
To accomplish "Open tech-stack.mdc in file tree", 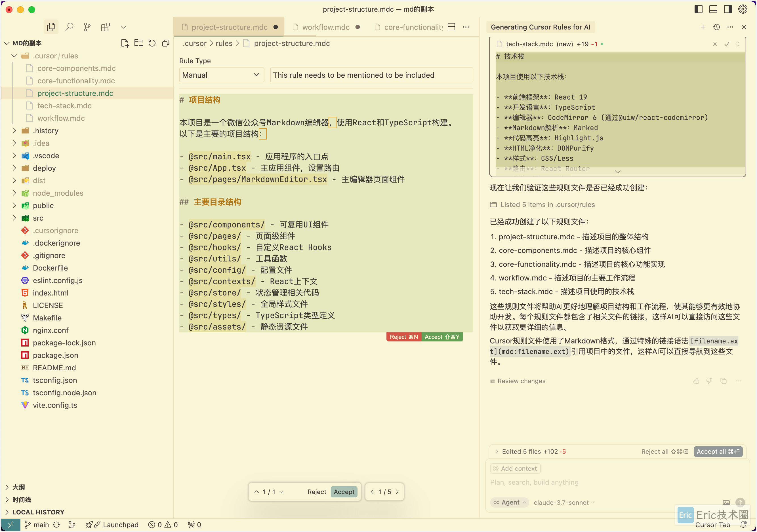I will 64,106.
